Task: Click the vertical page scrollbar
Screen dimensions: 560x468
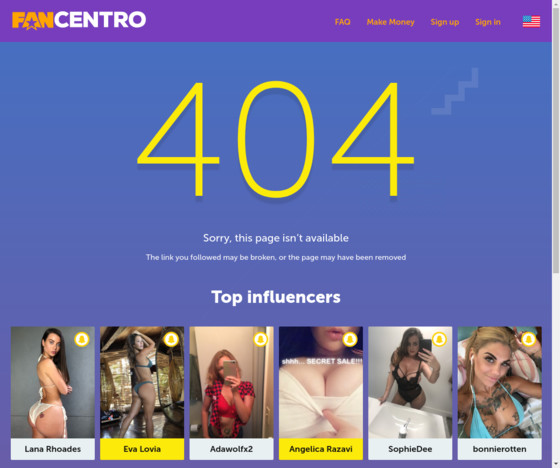Action: coord(556,140)
